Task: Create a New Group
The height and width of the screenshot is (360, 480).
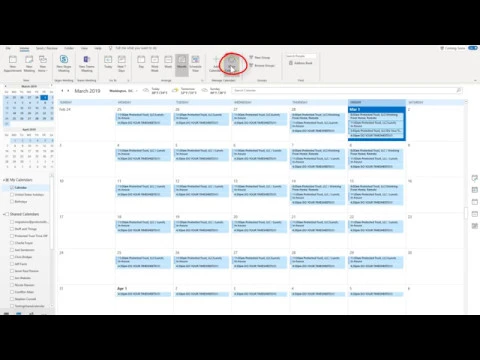Action: pyautogui.click(x=260, y=57)
